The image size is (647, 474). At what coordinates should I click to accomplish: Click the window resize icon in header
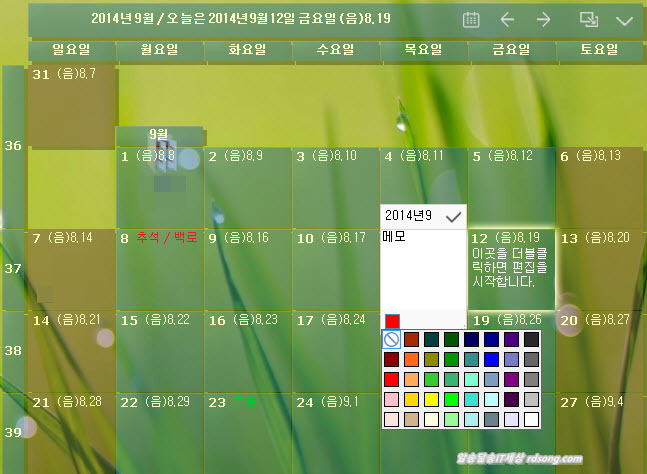coord(589,19)
